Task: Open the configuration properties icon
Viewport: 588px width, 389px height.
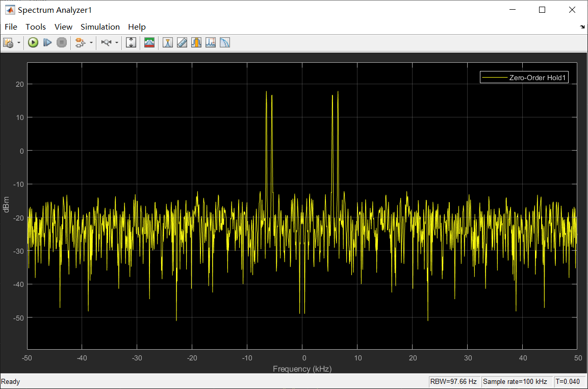Action: [8, 43]
